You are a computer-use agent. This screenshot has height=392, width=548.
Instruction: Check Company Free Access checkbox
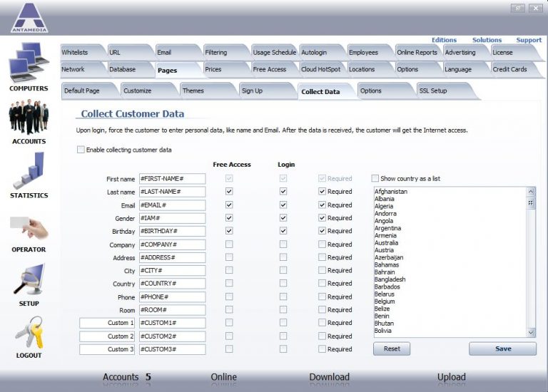click(x=229, y=244)
